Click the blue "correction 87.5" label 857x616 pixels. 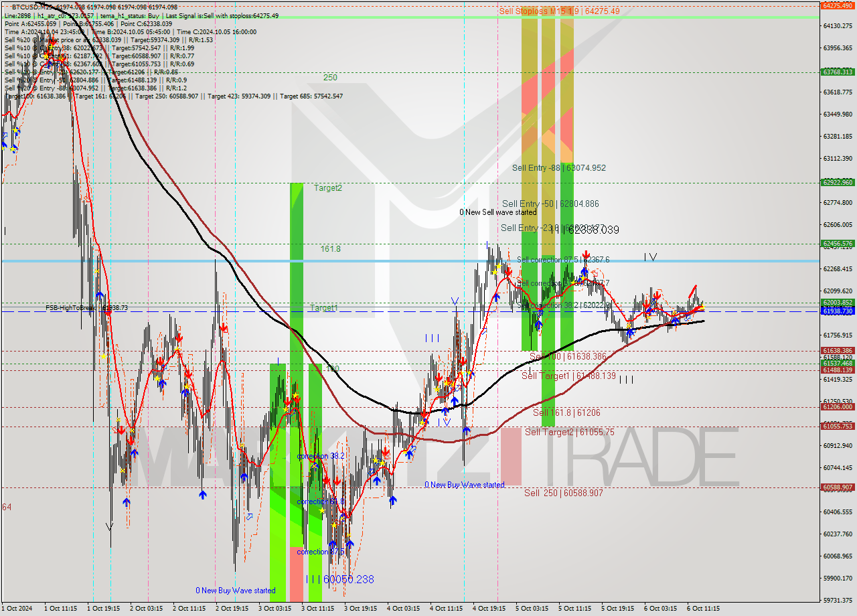(321, 552)
